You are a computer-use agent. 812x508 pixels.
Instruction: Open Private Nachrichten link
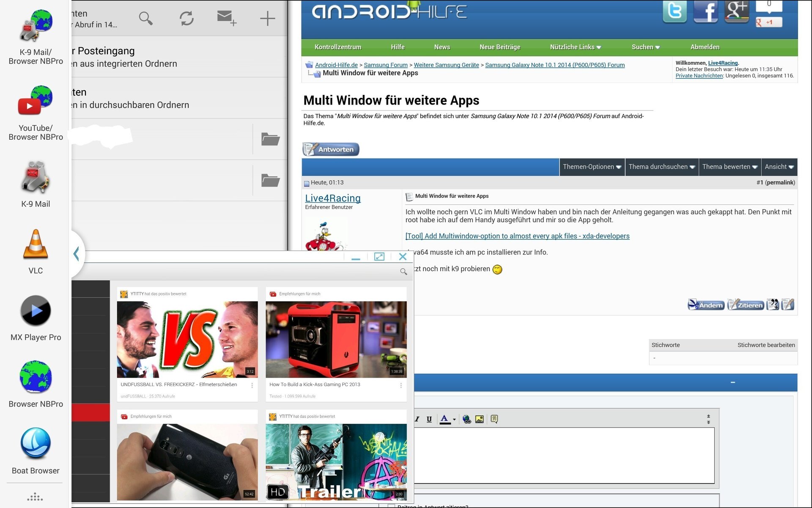pyautogui.click(x=699, y=76)
